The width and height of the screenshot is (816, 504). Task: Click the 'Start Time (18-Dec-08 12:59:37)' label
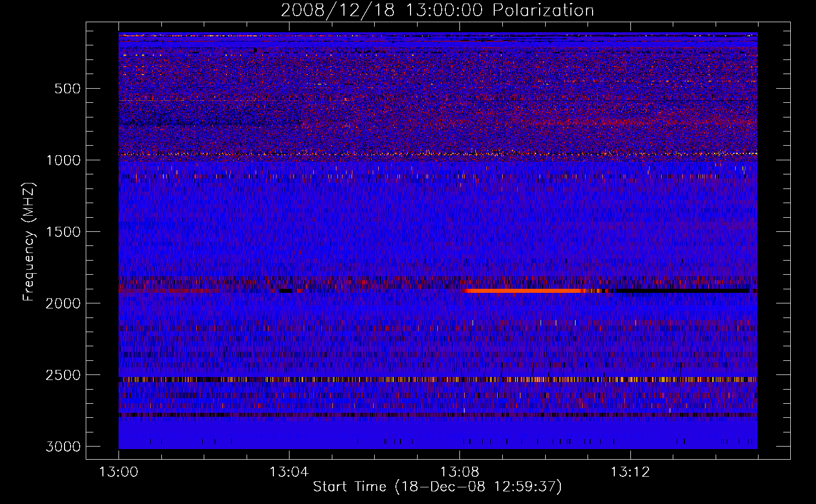tap(437, 487)
